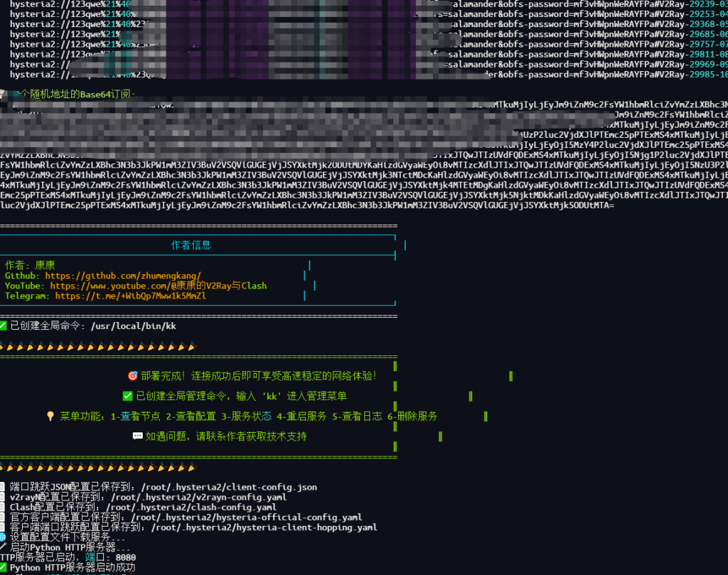
Task: Click the document icon before v2rayN配置已保存到
Action: [x=3, y=498]
